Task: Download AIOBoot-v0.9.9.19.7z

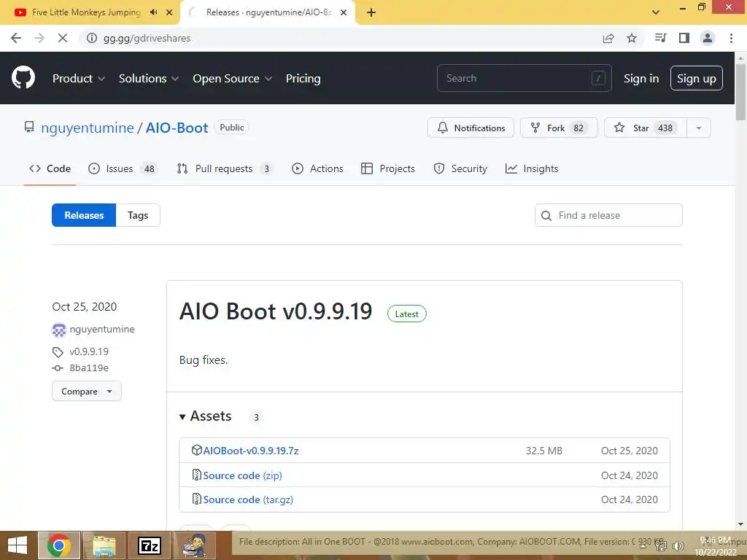Action: pos(251,451)
